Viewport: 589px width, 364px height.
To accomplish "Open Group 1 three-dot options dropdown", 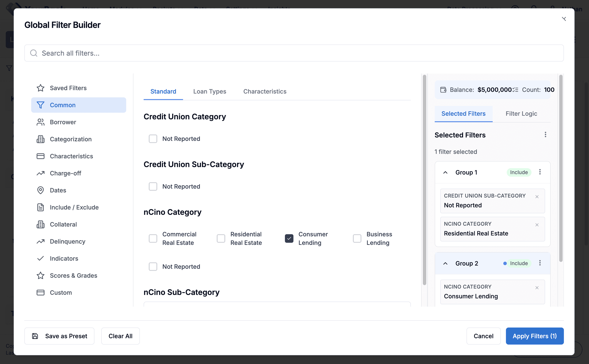I will coord(540,172).
